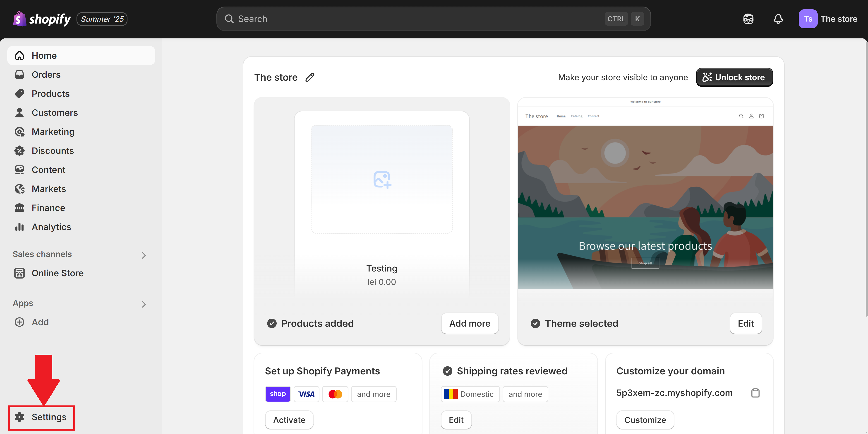Activate Shopify Payments

pyautogui.click(x=289, y=420)
